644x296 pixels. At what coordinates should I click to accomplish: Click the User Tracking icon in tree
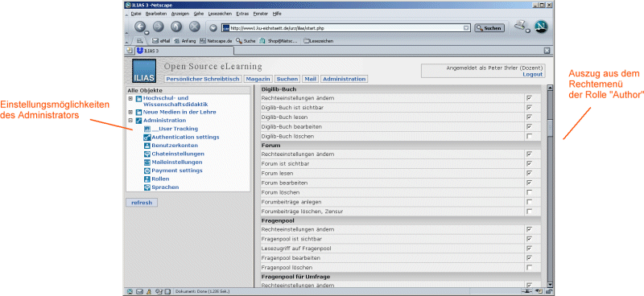click(147, 129)
